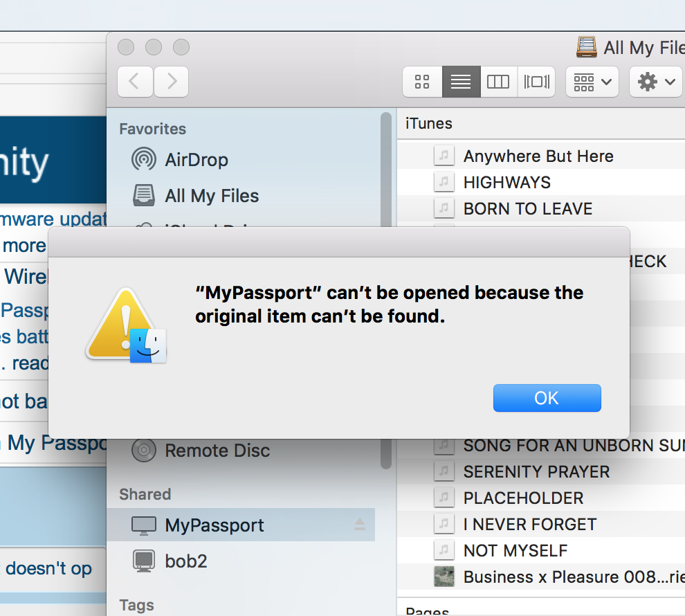This screenshot has height=616, width=685.
Task: Open the gear Action menu
Action: coord(656,82)
